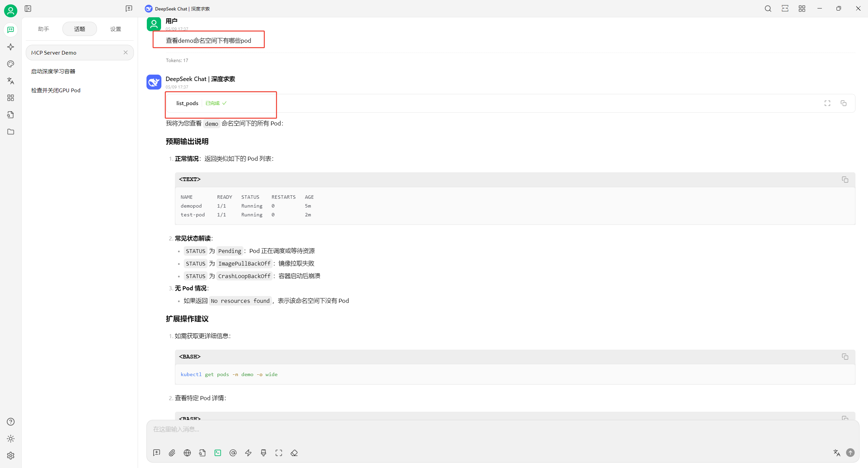Switch to the 设置 tab

coord(116,29)
